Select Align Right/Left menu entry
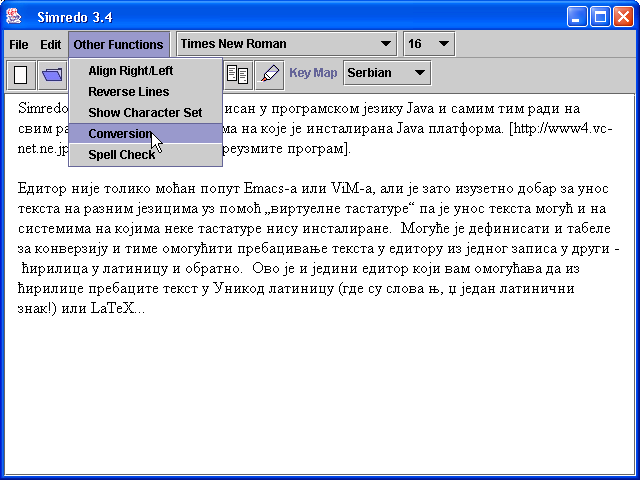This screenshot has height=480, width=640. click(130, 71)
